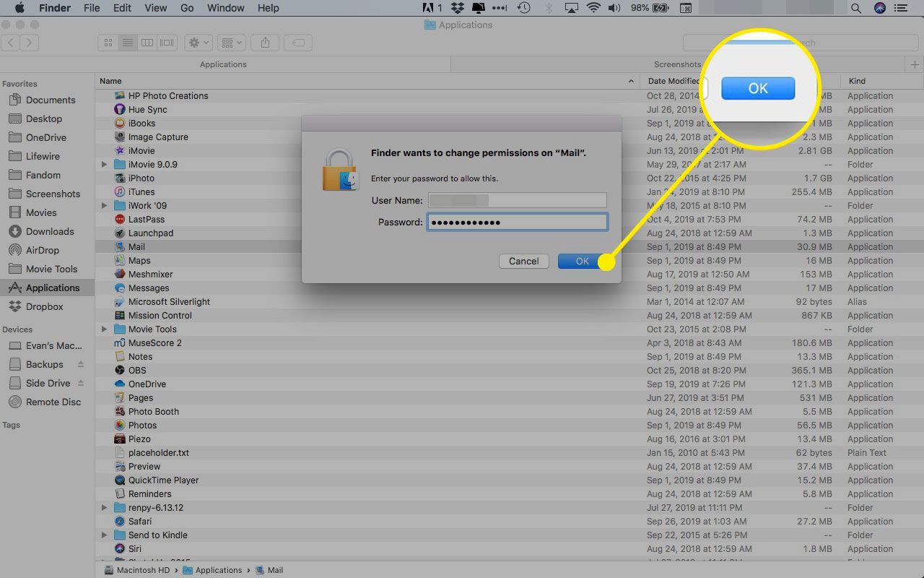The height and width of the screenshot is (578, 924).
Task: Cancel the permissions password dialog
Action: (523, 262)
